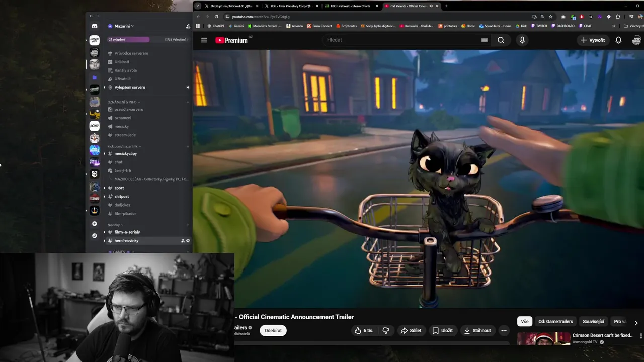
Task: Collapse OZNÁMENÍ & INFO category
Action: [x=123, y=102]
